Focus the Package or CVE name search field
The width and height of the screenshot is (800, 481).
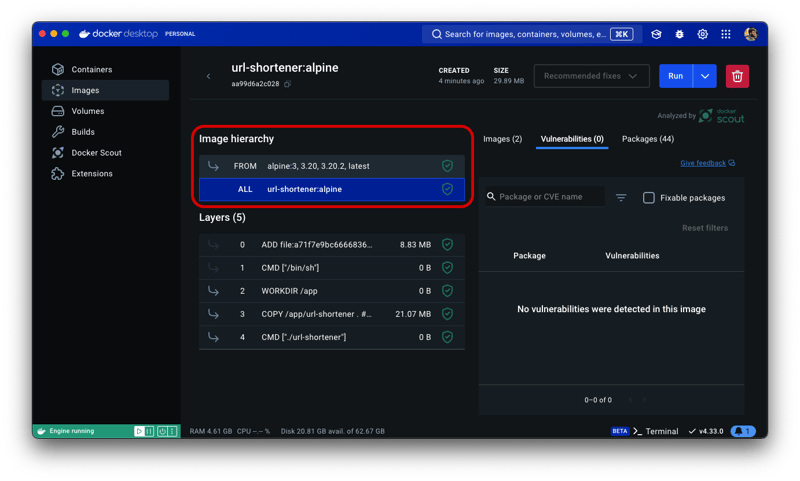[545, 197]
